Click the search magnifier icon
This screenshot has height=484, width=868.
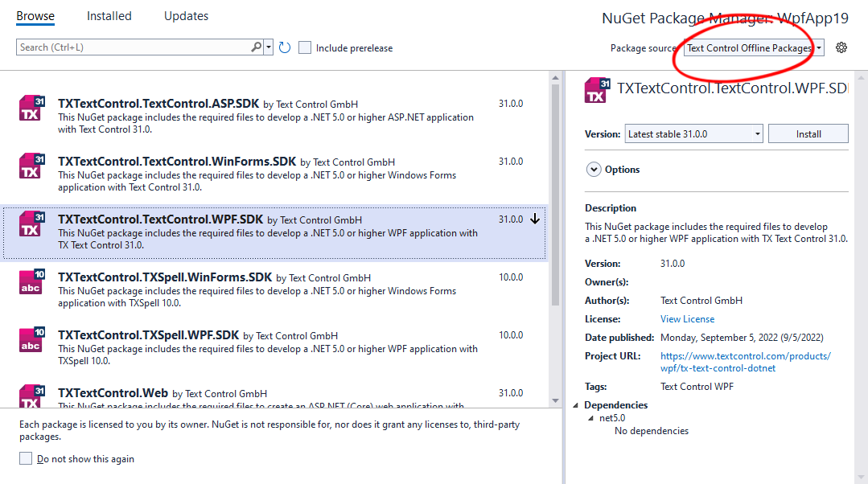(257, 47)
